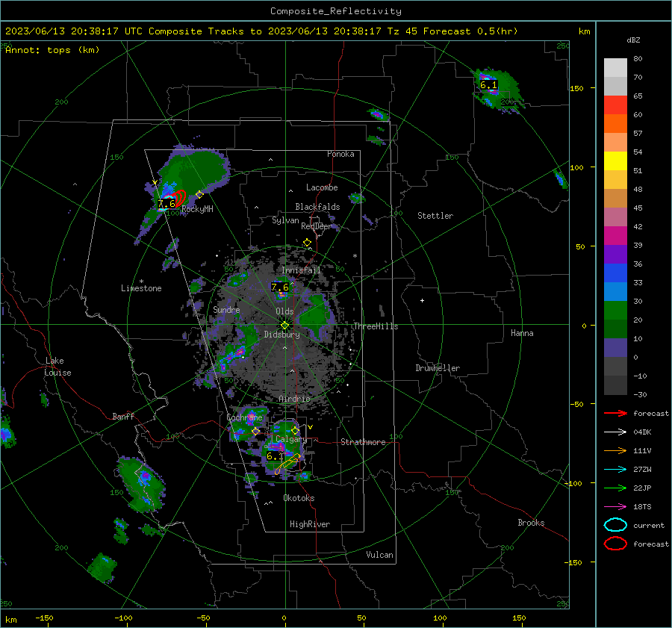Click the yellow diamond marker below Cochrane
This screenshot has height=628, width=672.
(x=256, y=431)
